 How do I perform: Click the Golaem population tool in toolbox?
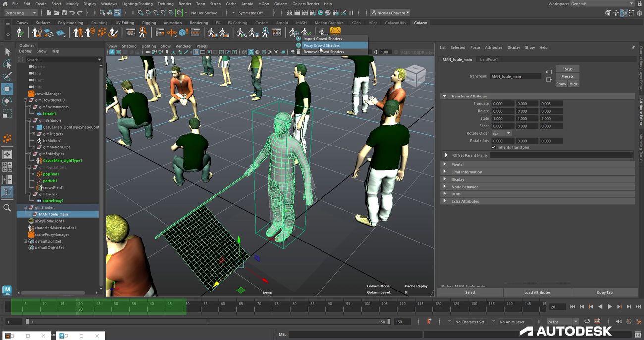[7, 139]
